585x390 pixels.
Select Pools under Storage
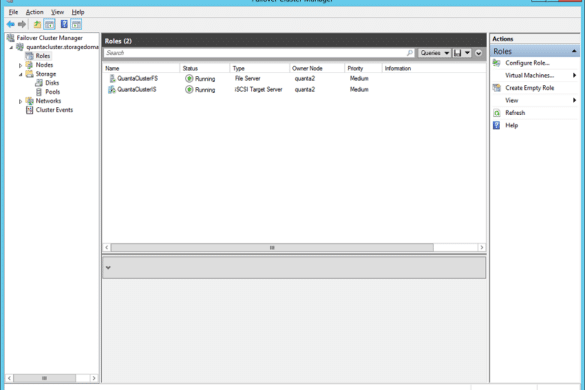[53, 92]
